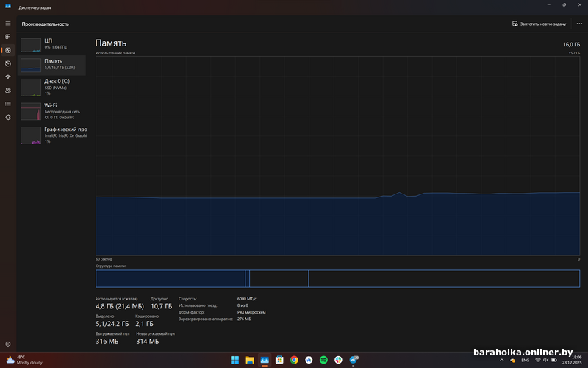Screen dimensions: 588x368
Task: Open the Startup apps page
Action: coord(8,77)
